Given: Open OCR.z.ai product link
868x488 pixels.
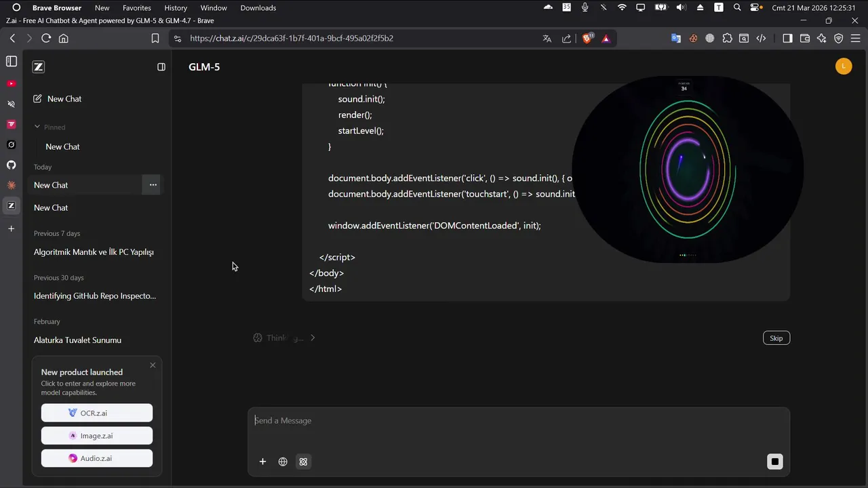Looking at the screenshot, I should click(x=97, y=413).
